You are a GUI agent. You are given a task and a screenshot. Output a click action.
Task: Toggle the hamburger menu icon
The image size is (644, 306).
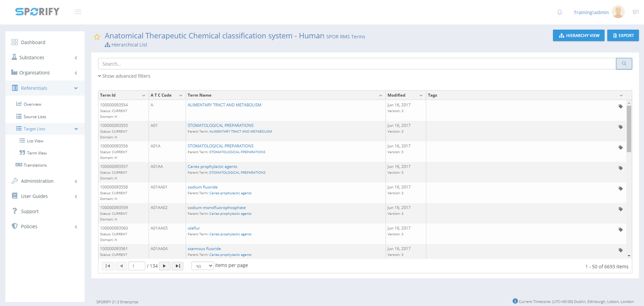click(78, 12)
